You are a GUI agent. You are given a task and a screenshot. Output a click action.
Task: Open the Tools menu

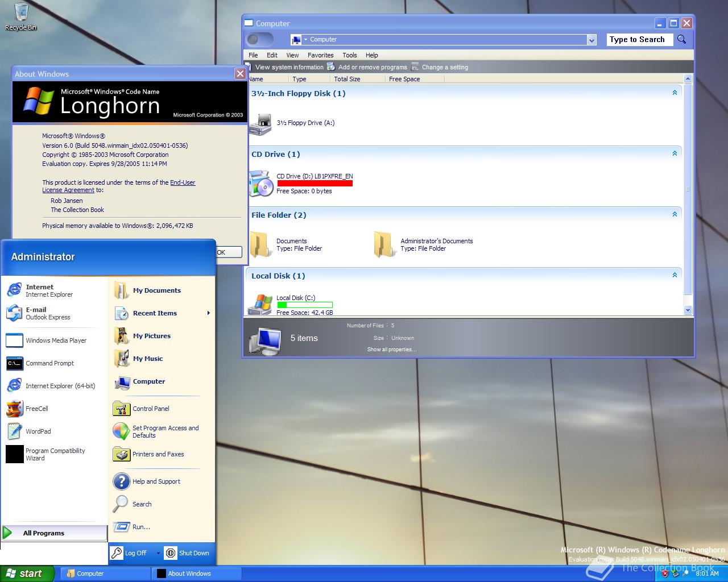(x=350, y=55)
